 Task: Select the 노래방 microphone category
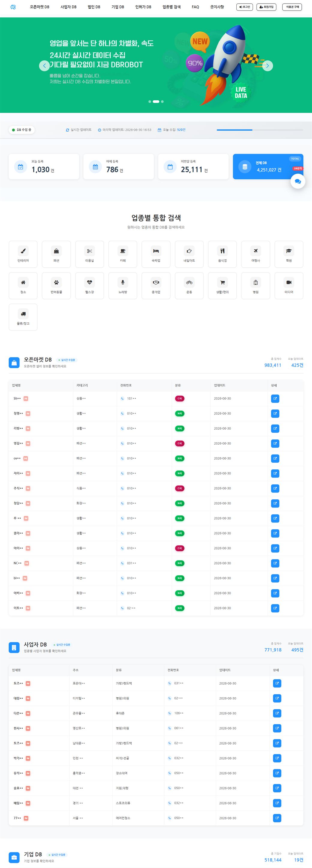(x=123, y=285)
